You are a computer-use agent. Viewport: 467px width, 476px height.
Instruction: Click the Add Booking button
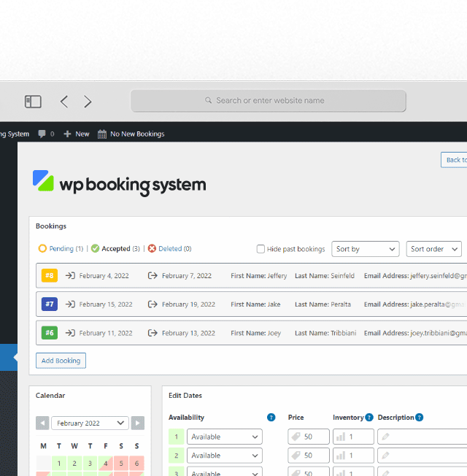[61, 361]
